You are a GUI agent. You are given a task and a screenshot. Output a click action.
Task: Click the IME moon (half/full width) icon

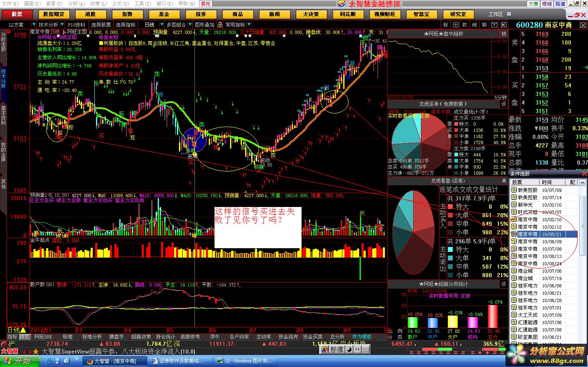coord(349,350)
